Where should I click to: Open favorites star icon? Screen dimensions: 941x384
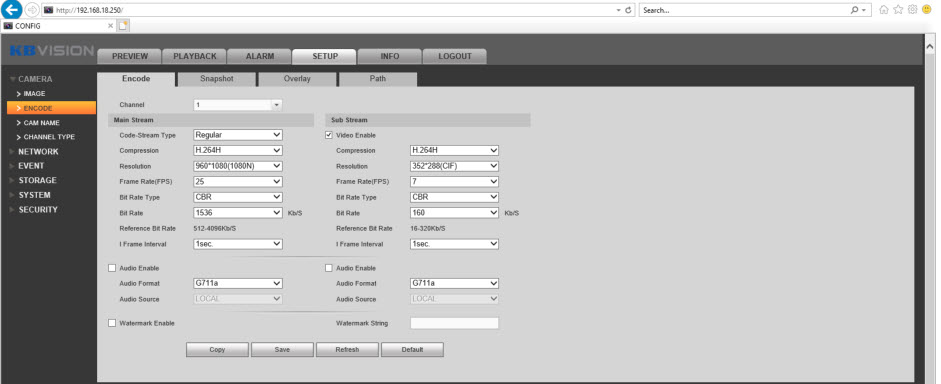click(x=898, y=10)
